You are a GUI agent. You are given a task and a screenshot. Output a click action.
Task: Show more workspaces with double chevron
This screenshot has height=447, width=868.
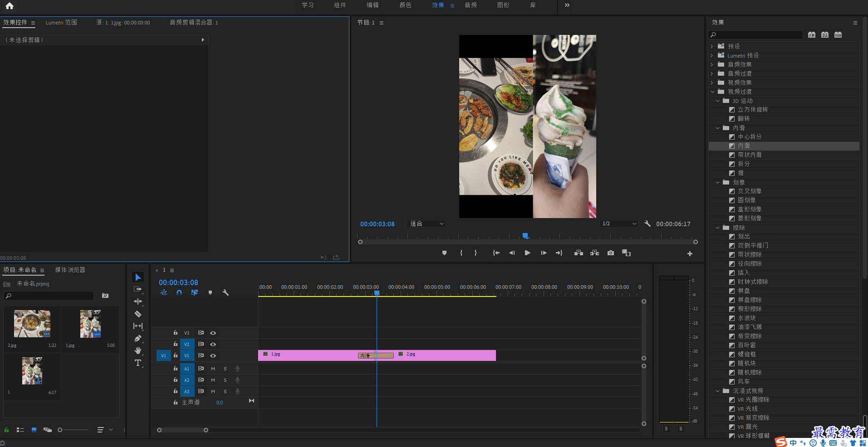(567, 5)
